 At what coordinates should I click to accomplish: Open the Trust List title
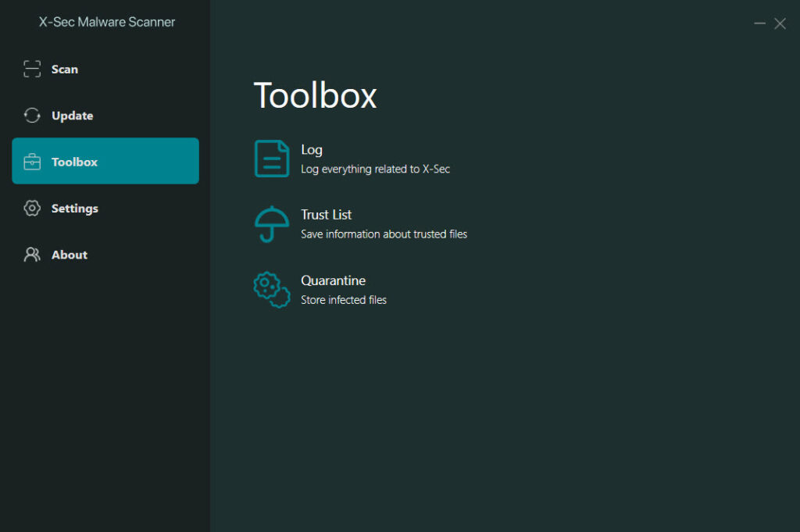[x=326, y=215]
